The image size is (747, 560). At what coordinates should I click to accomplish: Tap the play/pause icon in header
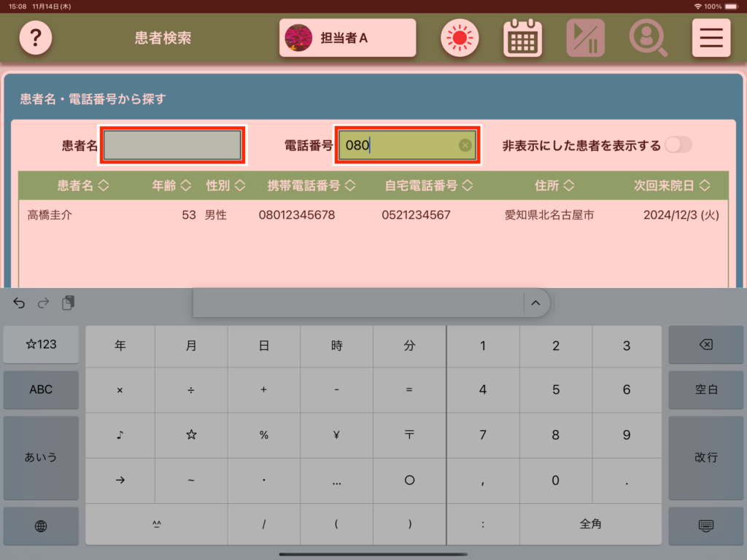[585, 38]
